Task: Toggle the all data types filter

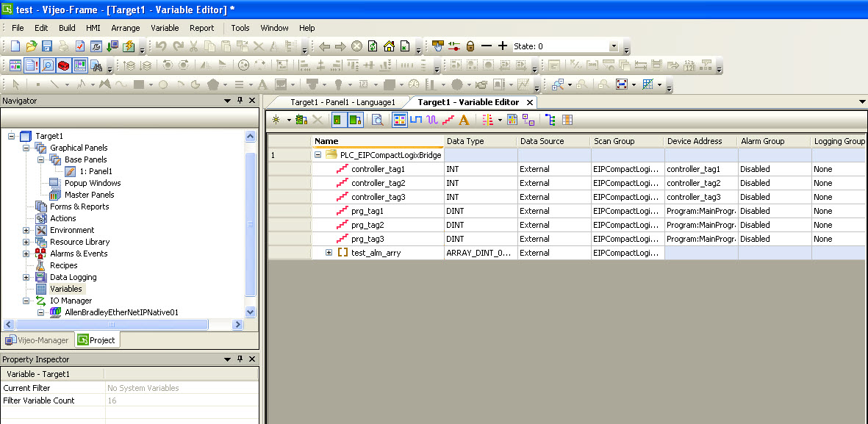Action: click(400, 120)
